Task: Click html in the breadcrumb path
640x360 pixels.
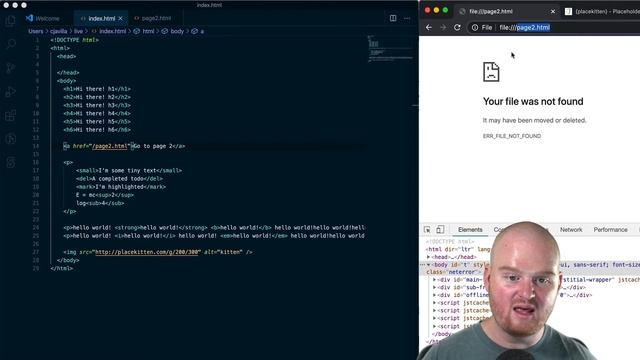Action: tap(144, 31)
